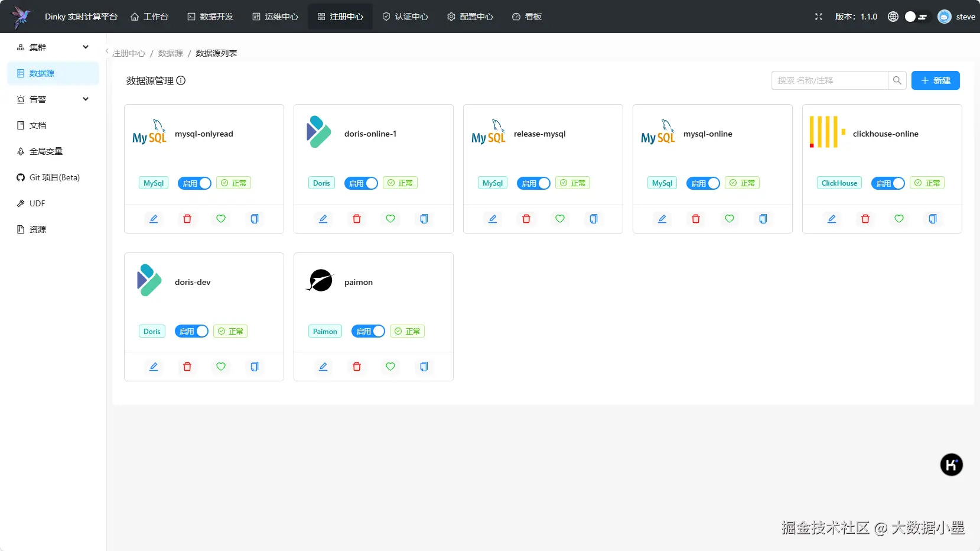
Task: Edit the paimon data source
Action: click(x=323, y=367)
